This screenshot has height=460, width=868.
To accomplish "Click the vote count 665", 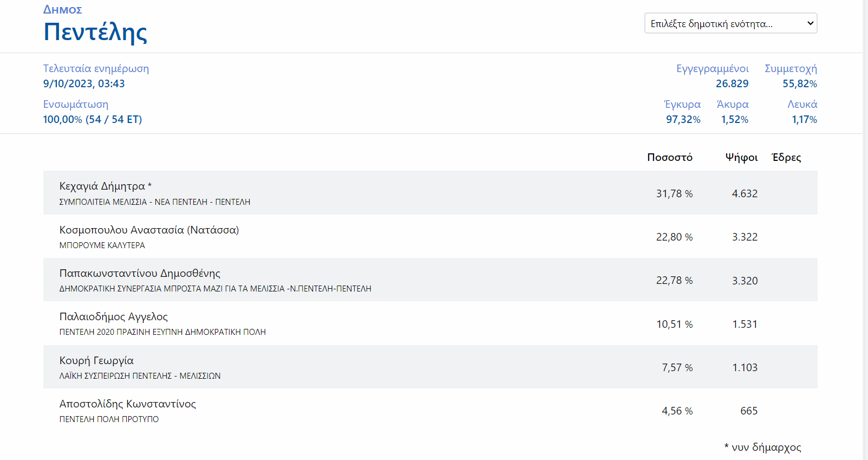I will tap(749, 411).
